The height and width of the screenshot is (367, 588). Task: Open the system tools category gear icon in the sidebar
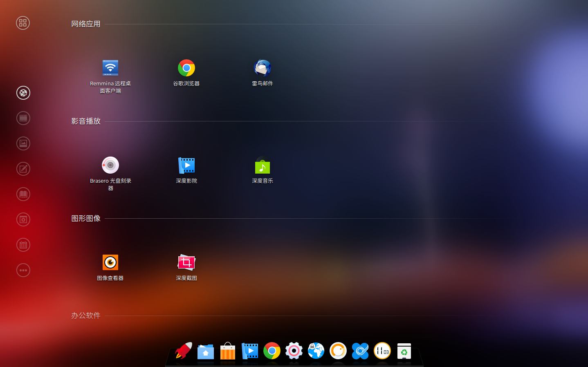(x=23, y=219)
